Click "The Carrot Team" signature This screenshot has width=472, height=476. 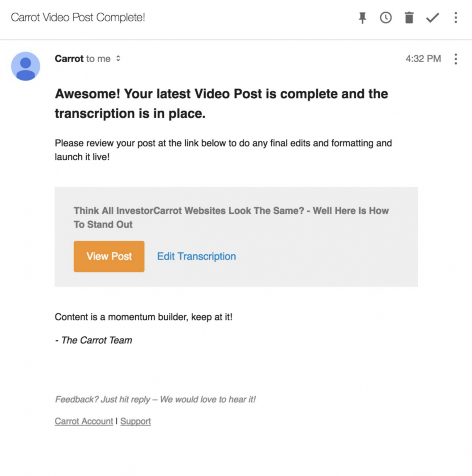tap(96, 340)
